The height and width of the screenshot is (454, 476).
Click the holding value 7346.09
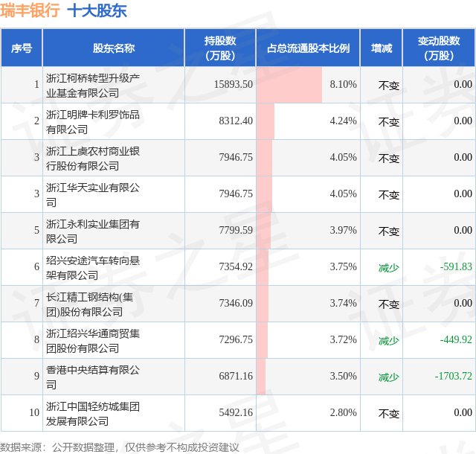point(236,303)
